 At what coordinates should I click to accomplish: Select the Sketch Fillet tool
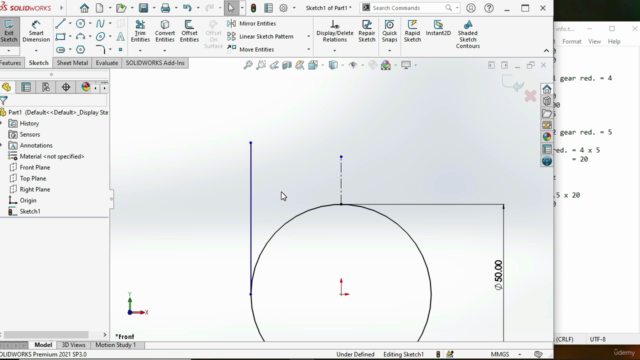click(x=101, y=50)
